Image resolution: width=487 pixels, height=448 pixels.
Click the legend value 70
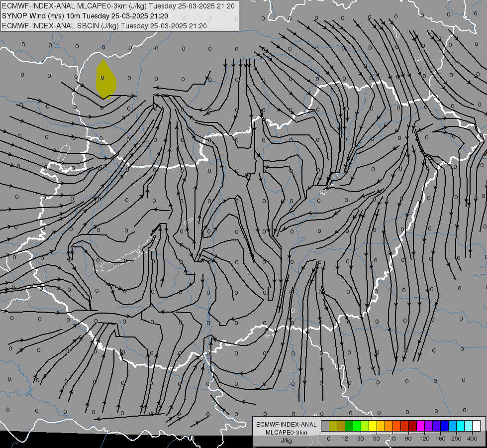(x=392, y=439)
